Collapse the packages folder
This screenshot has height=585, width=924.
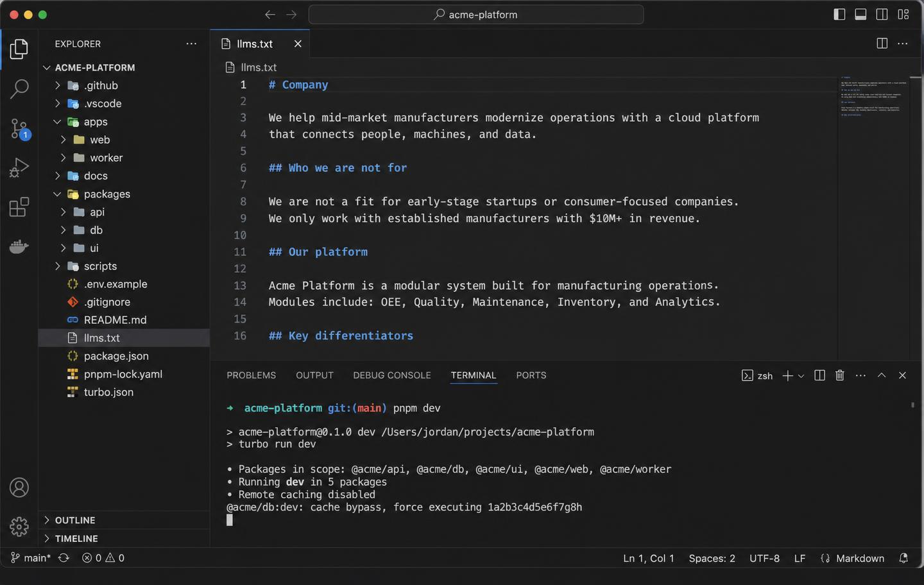[124, 194]
